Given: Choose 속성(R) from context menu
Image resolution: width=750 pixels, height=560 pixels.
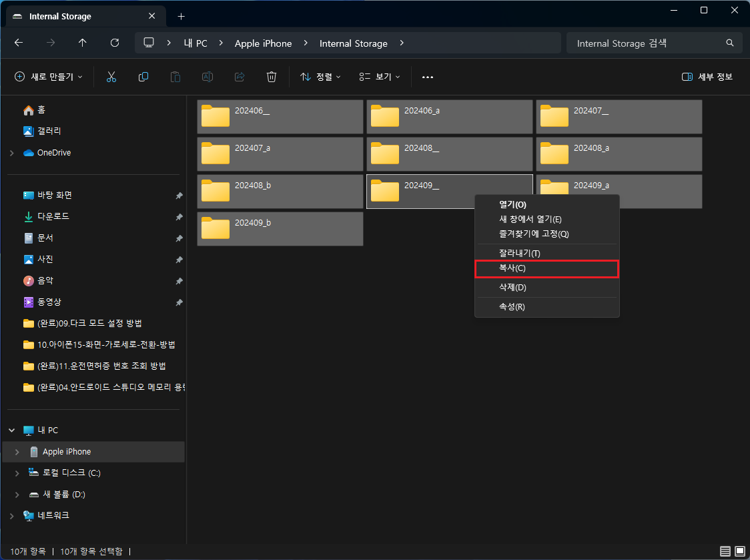Looking at the screenshot, I should (546, 307).
